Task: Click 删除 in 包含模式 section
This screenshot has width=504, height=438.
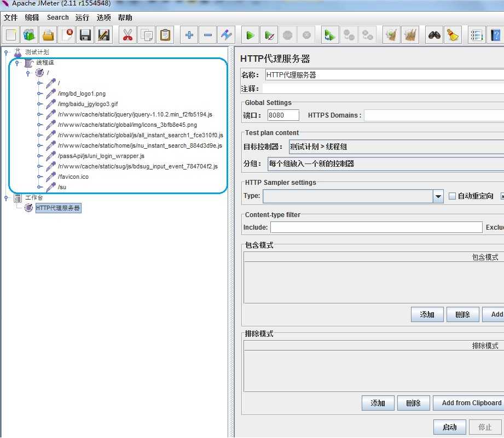Action: (x=462, y=314)
